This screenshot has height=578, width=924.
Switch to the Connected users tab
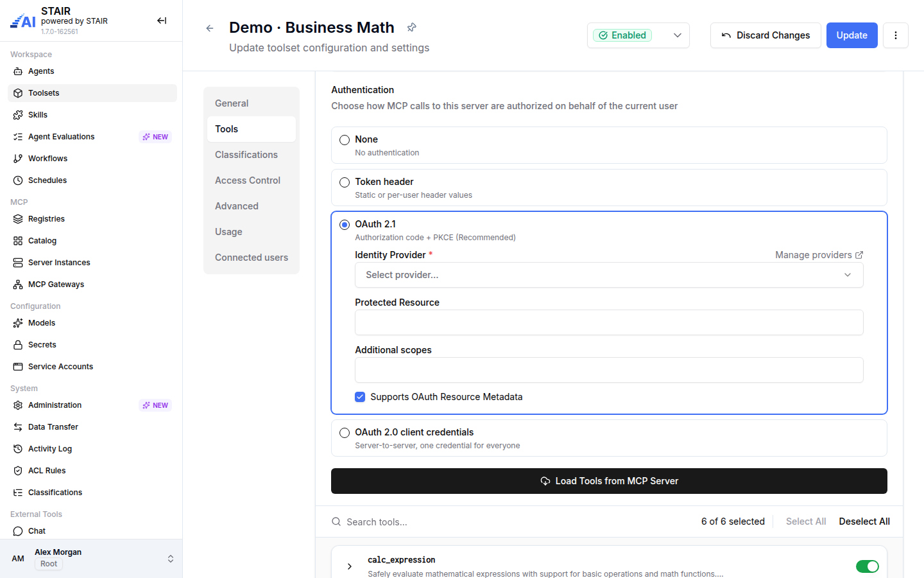coord(252,258)
